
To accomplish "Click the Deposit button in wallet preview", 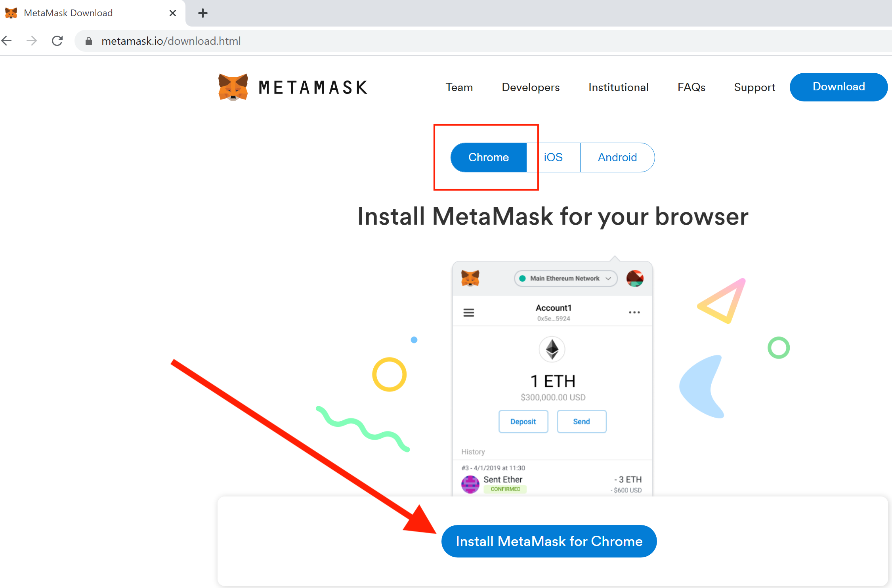I will point(523,421).
